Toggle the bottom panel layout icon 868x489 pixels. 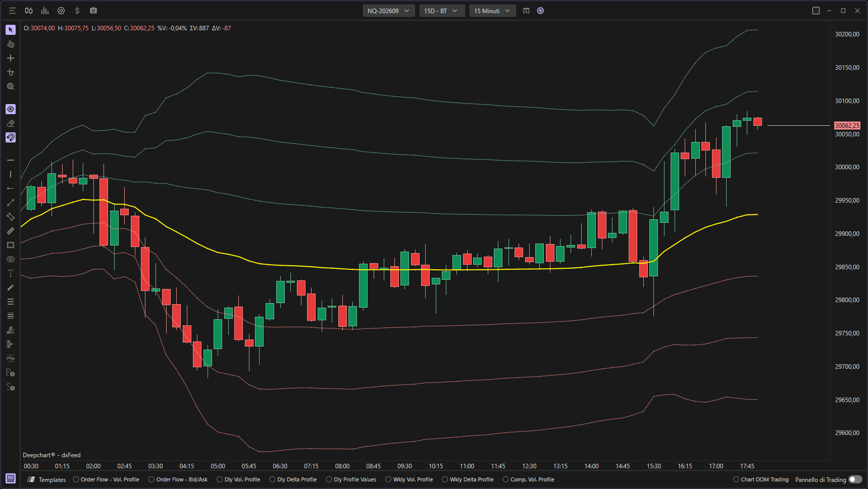pos(11,478)
